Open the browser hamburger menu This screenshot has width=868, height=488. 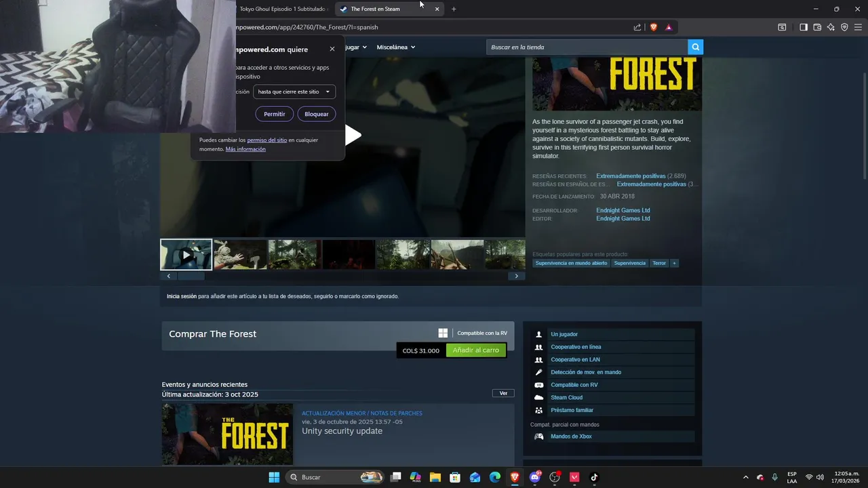click(x=858, y=27)
